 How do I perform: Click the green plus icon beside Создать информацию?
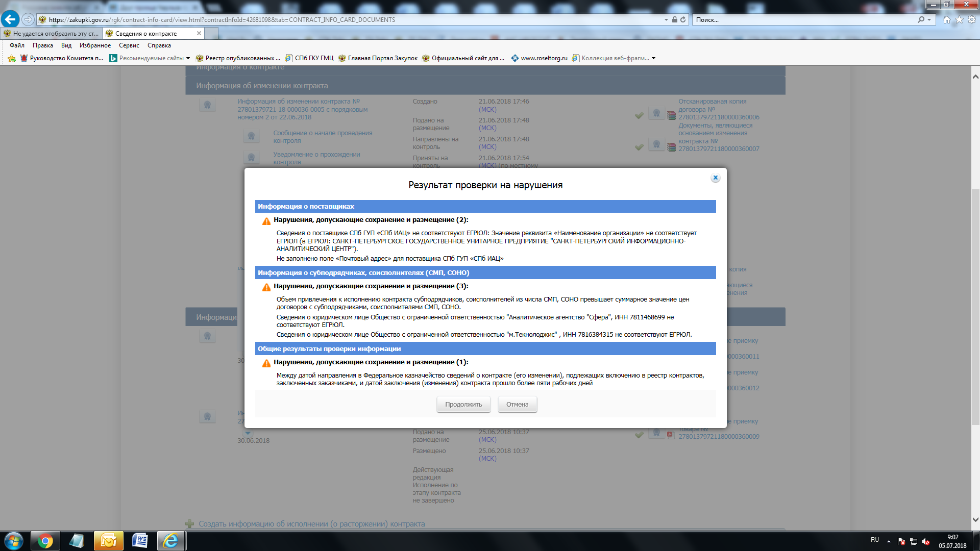point(190,524)
